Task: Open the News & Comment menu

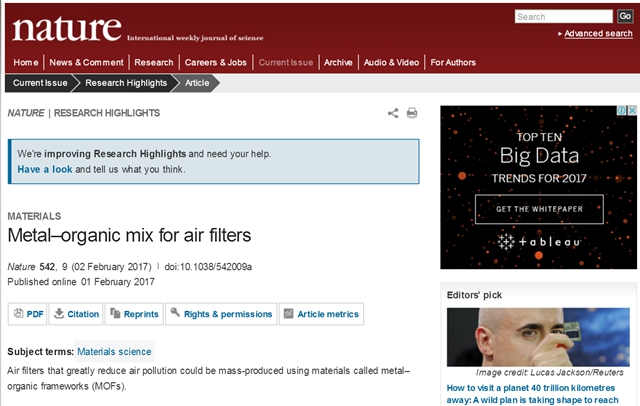Action: [86, 62]
